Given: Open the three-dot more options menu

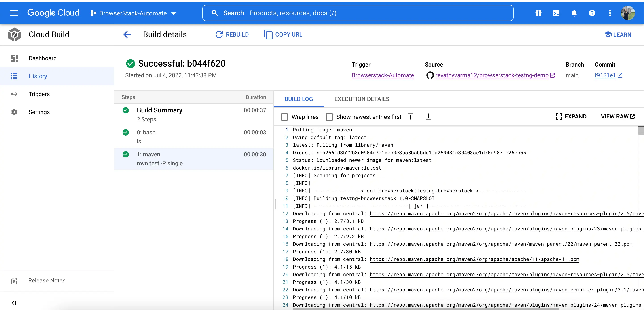Looking at the screenshot, I should (610, 13).
